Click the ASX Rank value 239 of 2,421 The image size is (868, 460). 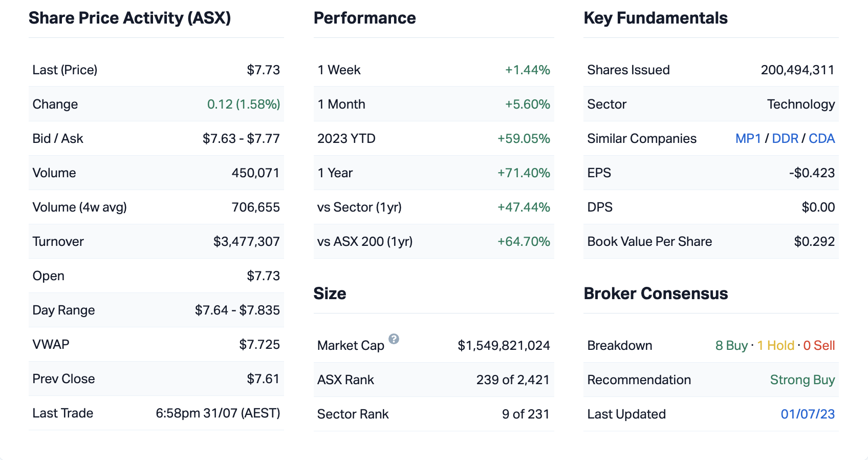(512, 380)
